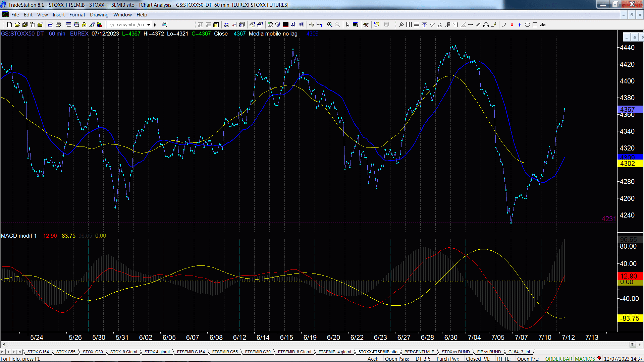Open the Insert menu

click(58, 14)
